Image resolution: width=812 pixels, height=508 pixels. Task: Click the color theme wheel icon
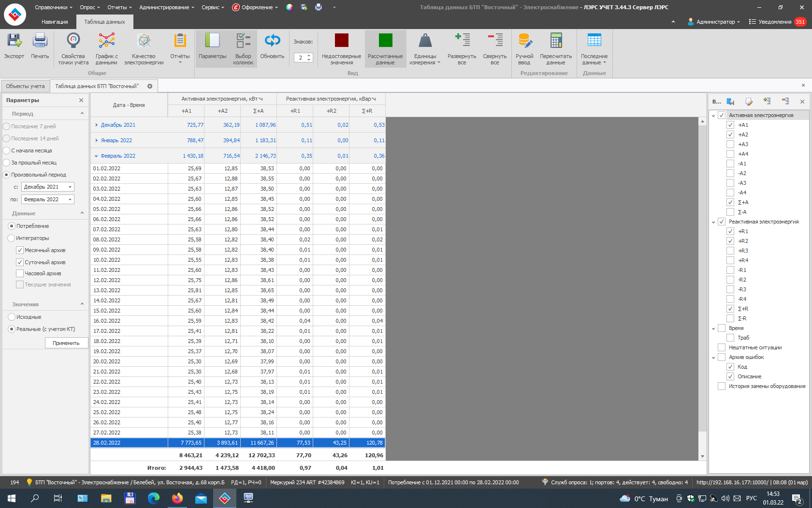point(289,7)
